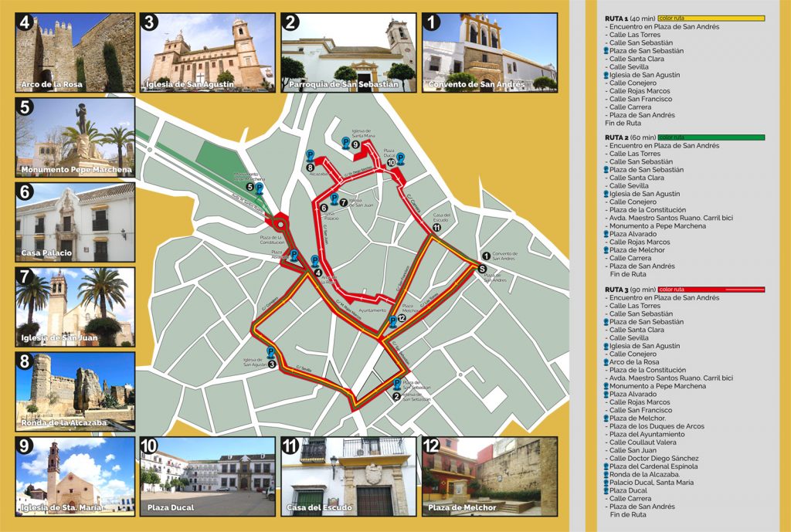The width and height of the screenshot is (791, 532).
Task: Click the parking icon near Iglesia de San Juan
Action: click(x=334, y=200)
